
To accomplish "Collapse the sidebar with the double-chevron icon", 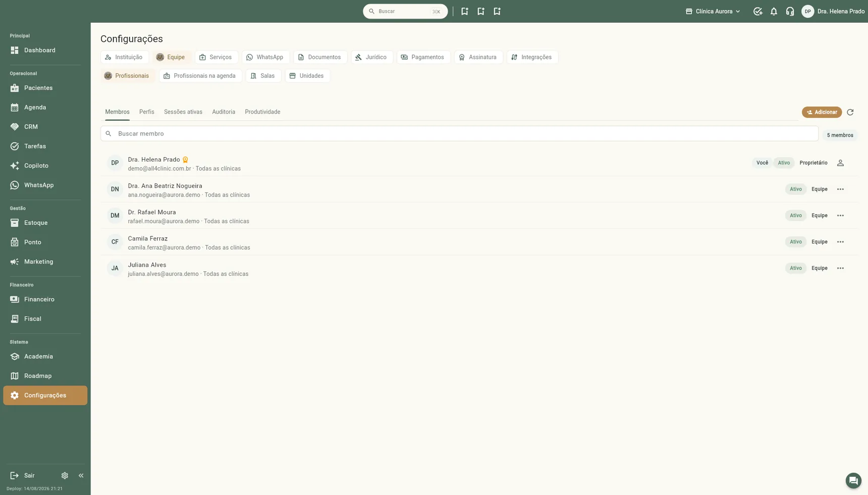I will [x=81, y=475].
